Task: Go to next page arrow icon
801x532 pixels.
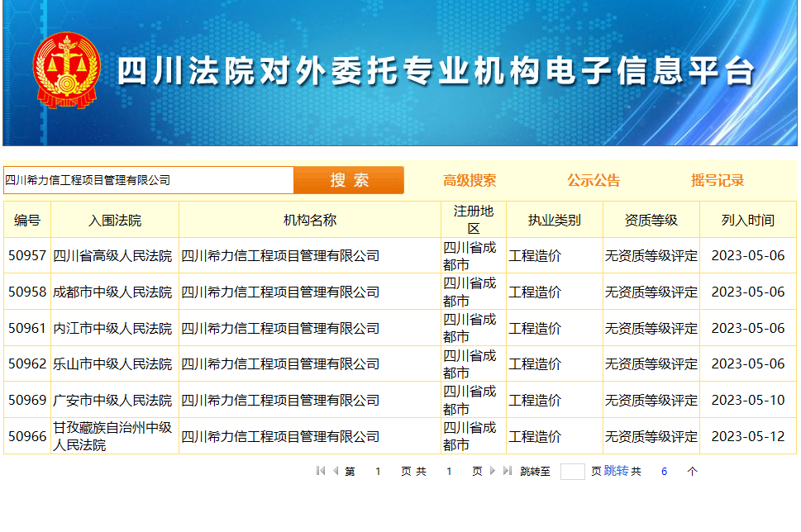Action: click(x=493, y=471)
